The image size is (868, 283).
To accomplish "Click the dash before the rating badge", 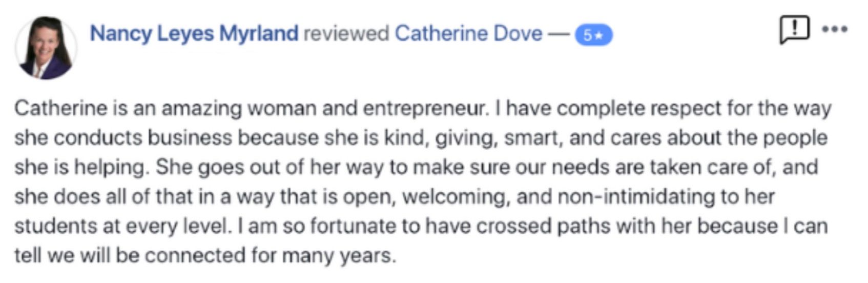I will tap(558, 34).
